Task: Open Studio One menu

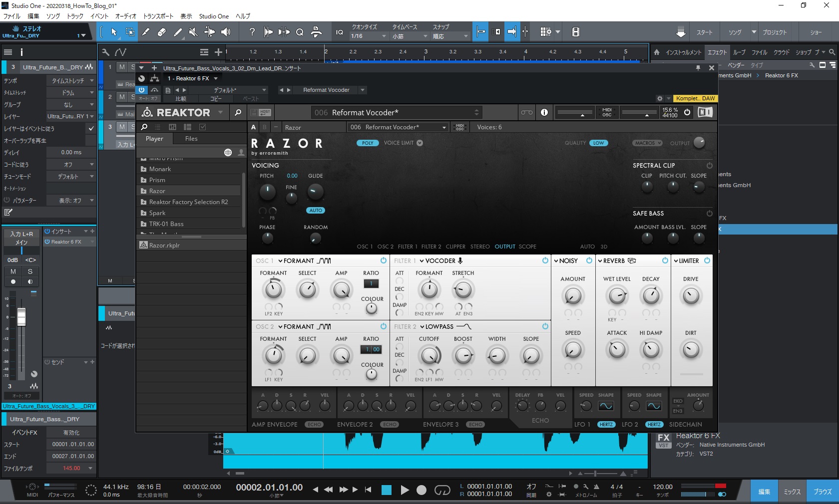Action: [x=214, y=16]
